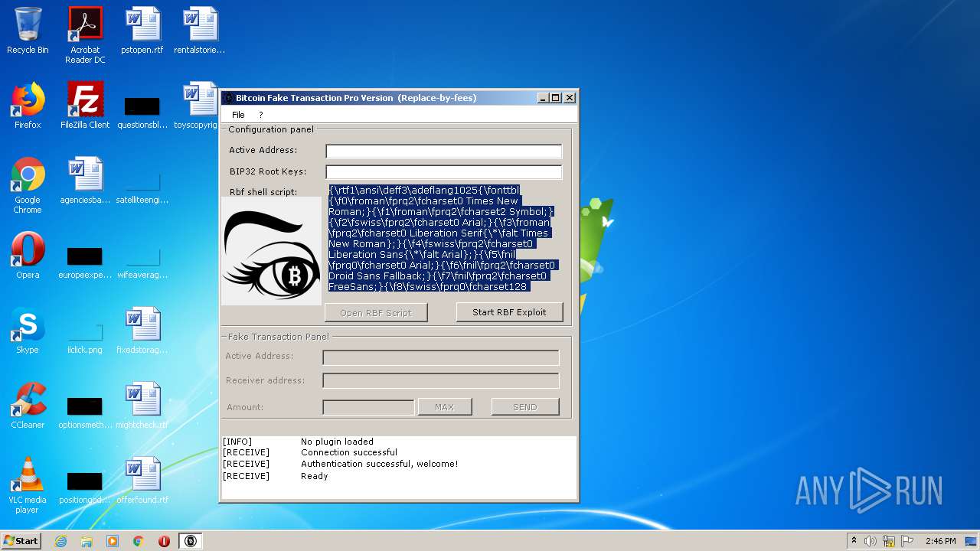The height and width of the screenshot is (551, 980).
Task: Launch VLC media player shortcut
Action: 28,485
